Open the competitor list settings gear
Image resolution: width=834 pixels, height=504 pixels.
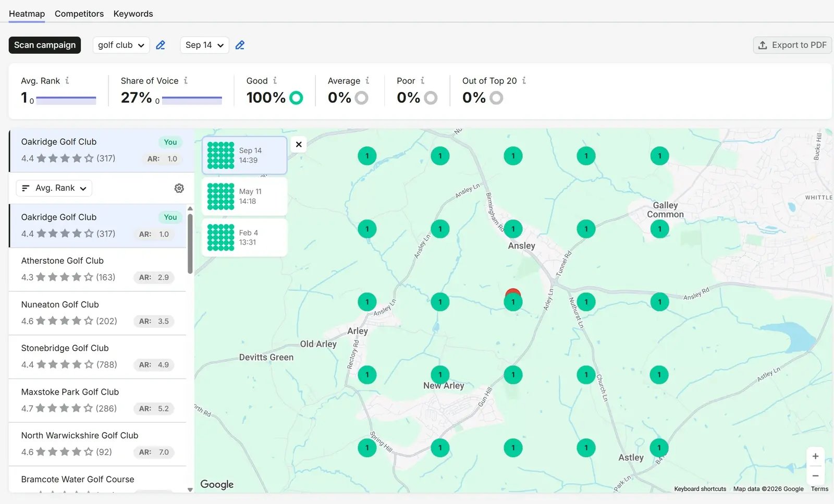[x=179, y=188]
